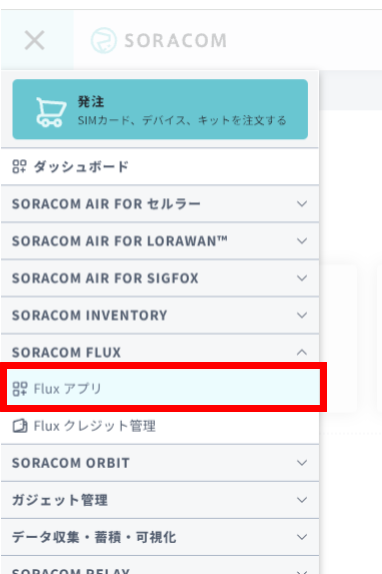The image size is (382, 574).
Task: Expand SORACOM INVENTORY section
Action: (160, 315)
